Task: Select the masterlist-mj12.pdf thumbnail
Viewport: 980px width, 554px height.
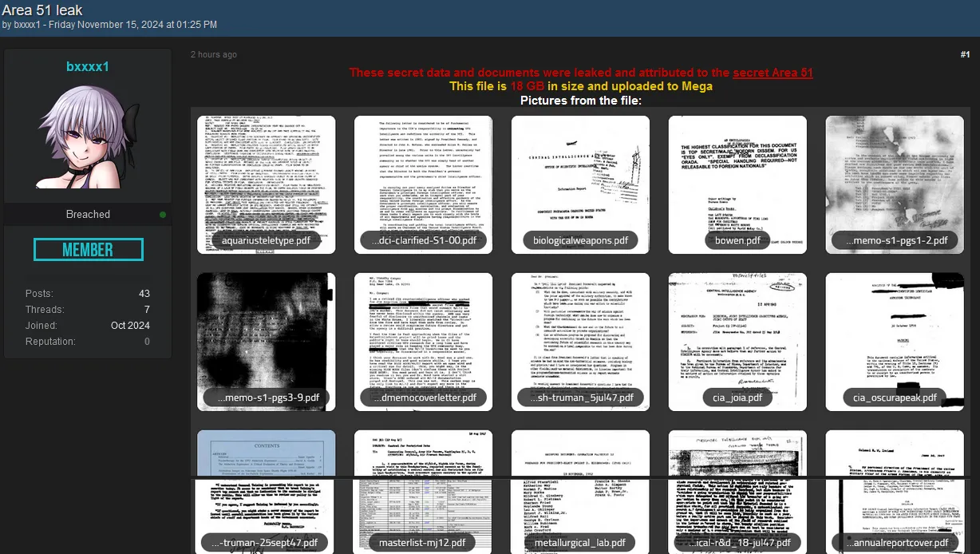Action: click(x=423, y=491)
